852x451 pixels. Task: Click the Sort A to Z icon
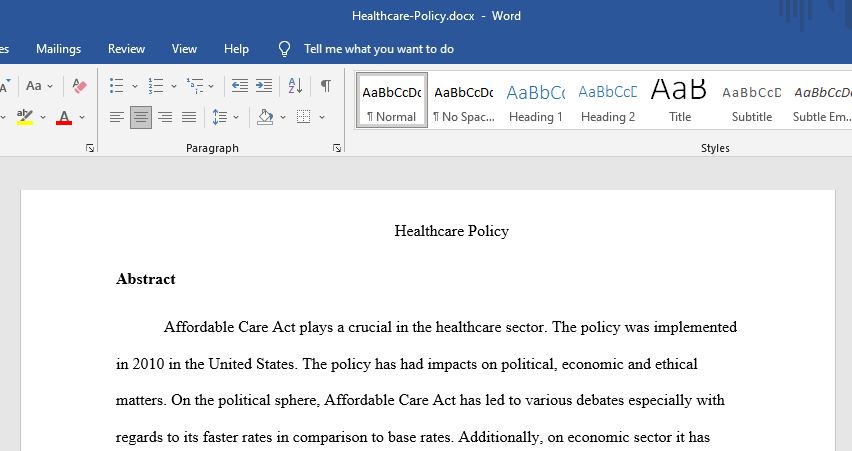click(295, 86)
